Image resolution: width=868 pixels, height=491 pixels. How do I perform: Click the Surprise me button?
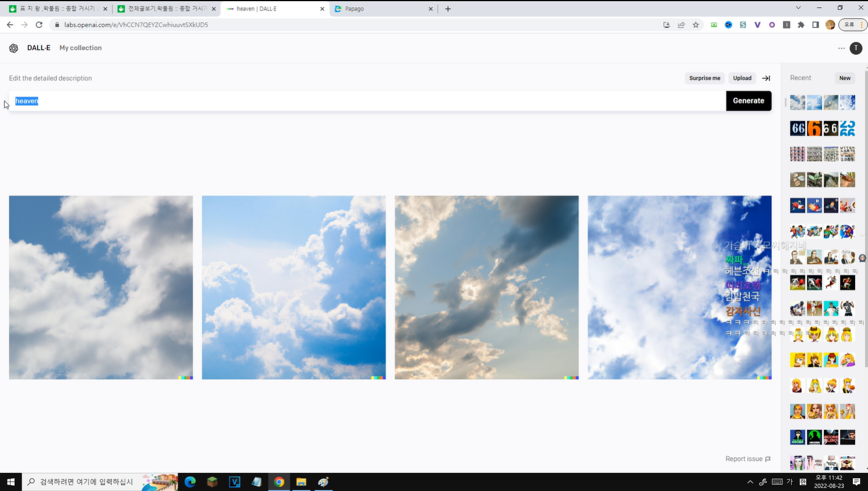point(705,78)
